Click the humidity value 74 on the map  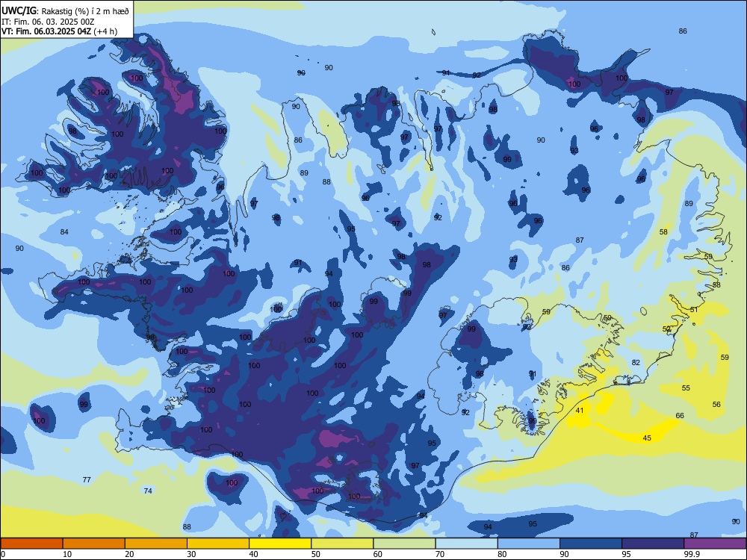[x=148, y=491]
